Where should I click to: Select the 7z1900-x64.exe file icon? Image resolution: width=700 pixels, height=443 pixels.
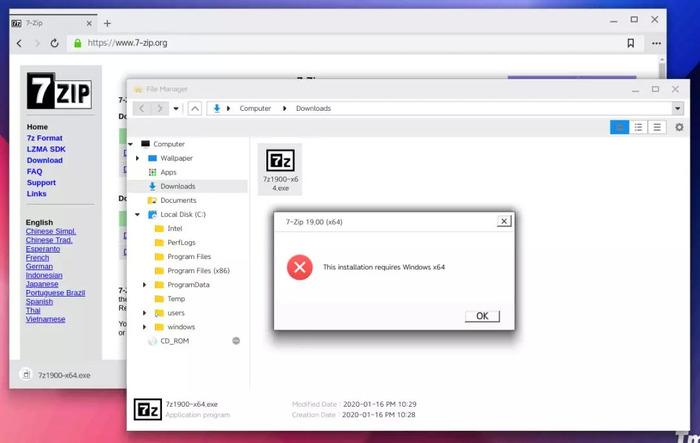click(x=280, y=169)
